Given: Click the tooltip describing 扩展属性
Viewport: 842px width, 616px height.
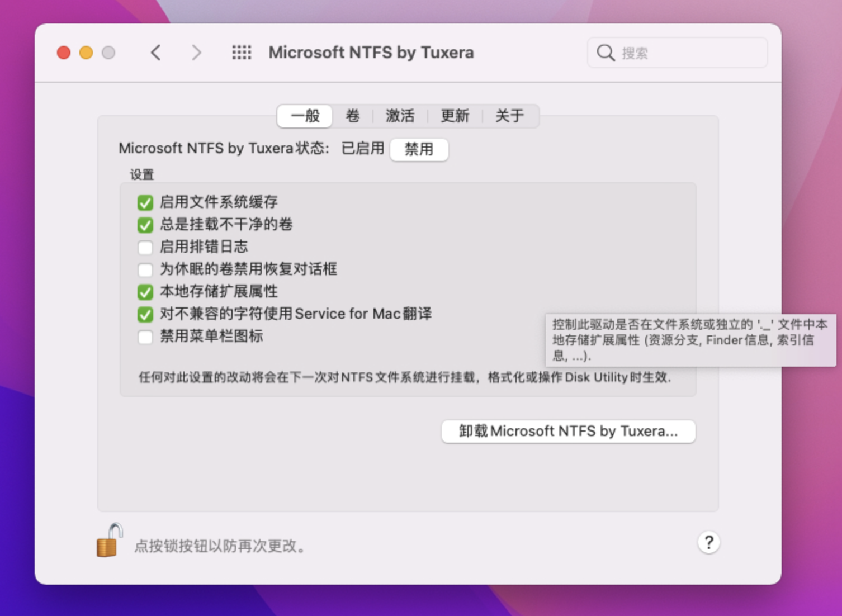Looking at the screenshot, I should tap(690, 340).
